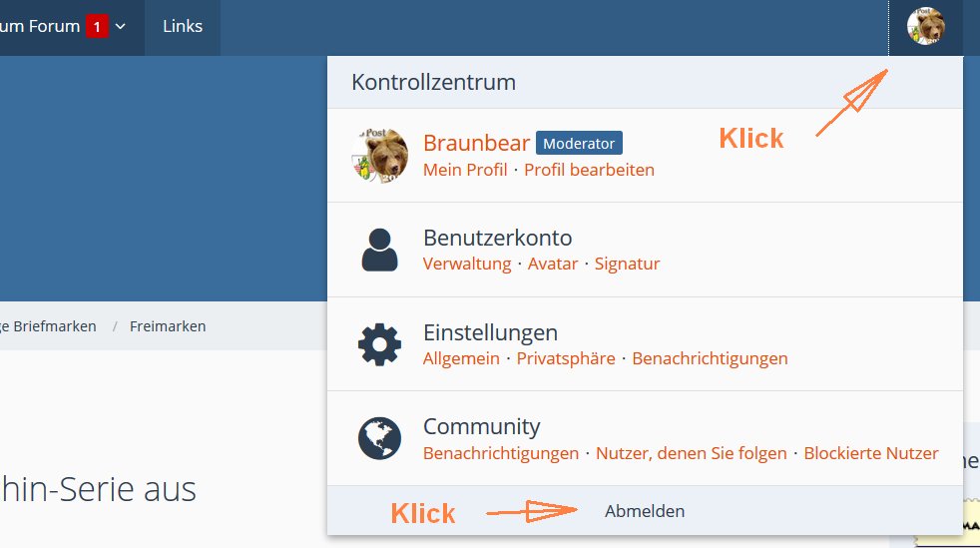Click the Einstellungen gear icon

tap(379, 344)
